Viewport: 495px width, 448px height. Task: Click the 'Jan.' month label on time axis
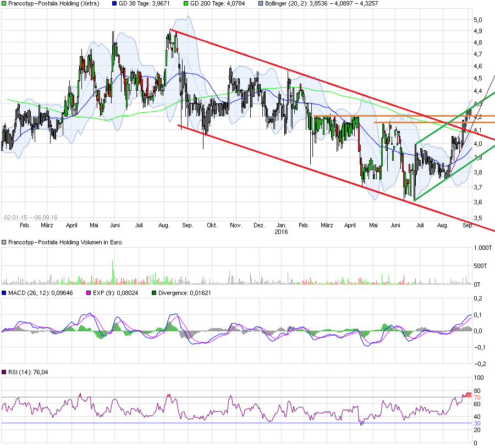(x=282, y=225)
